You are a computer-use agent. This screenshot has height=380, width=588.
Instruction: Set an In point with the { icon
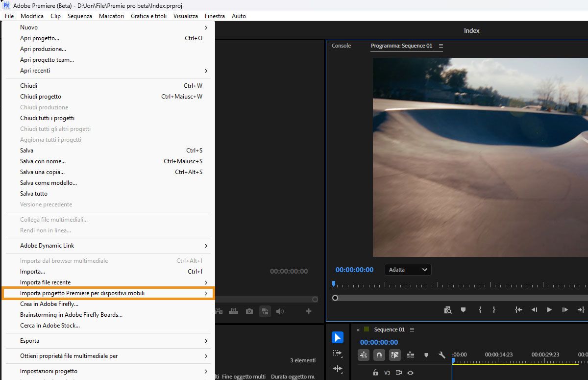480,309
